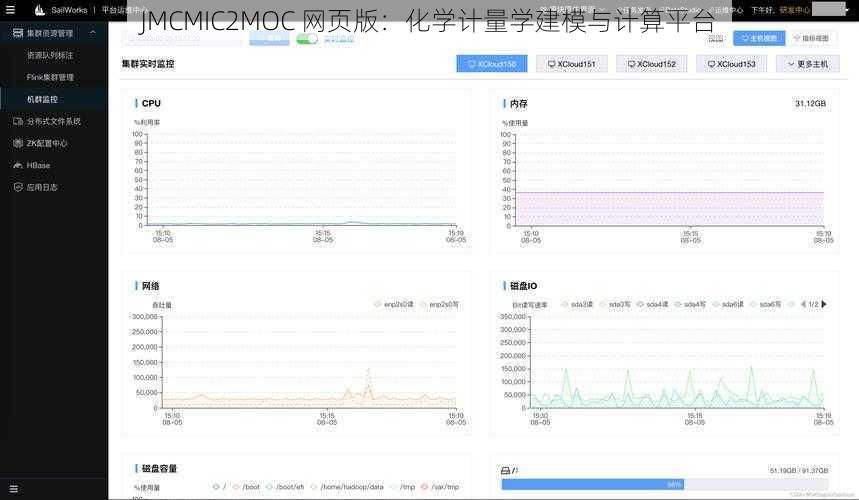This screenshot has height=500, width=859.
Task: Expand the 更多主机 dropdown
Action: pos(808,64)
